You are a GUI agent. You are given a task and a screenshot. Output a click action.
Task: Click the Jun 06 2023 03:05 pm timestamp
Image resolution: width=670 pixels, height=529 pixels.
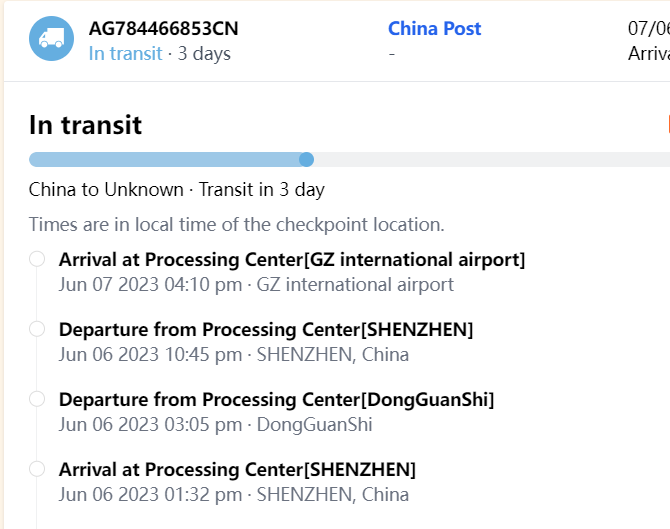pos(150,425)
